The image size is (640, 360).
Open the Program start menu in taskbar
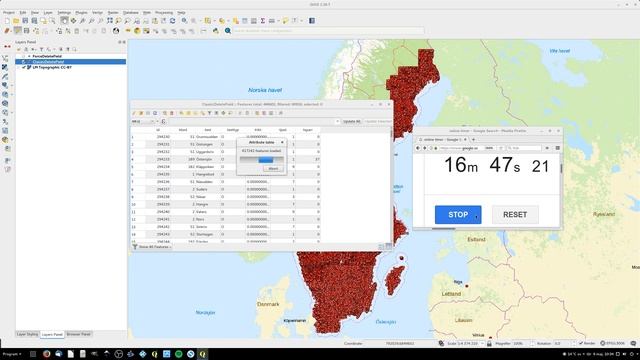(12, 354)
